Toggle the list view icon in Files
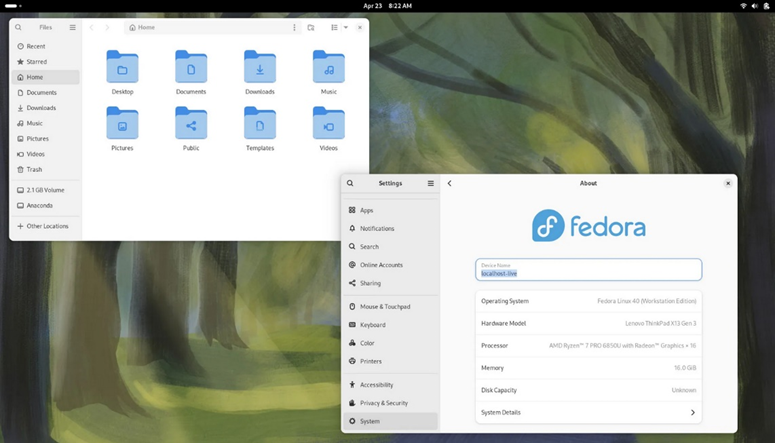This screenshot has height=443, width=775. tap(335, 28)
